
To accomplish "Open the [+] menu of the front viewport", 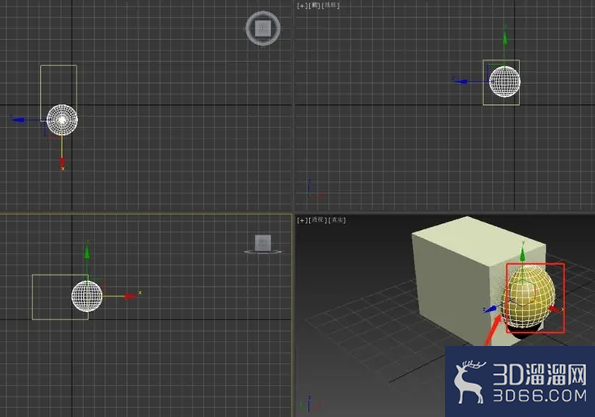I will (302, 6).
